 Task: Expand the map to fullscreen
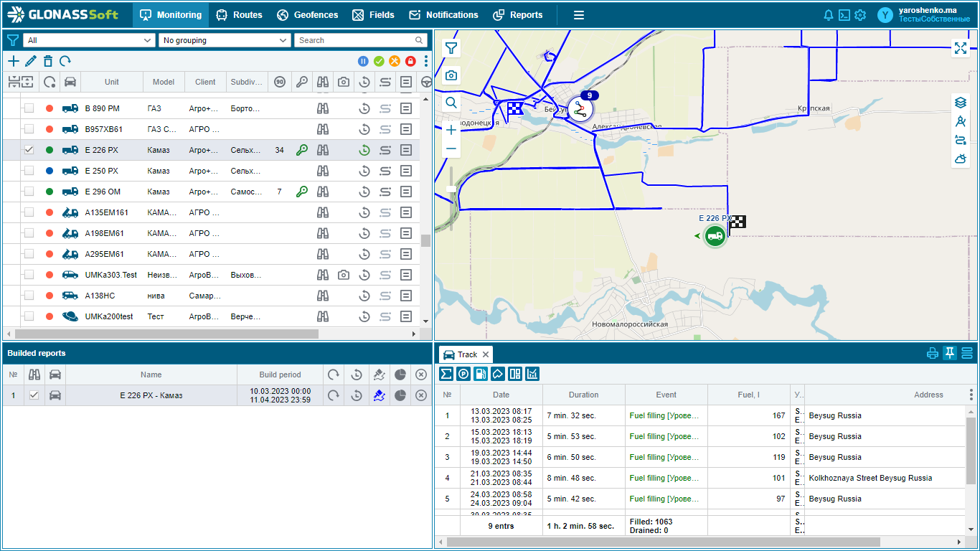click(961, 48)
